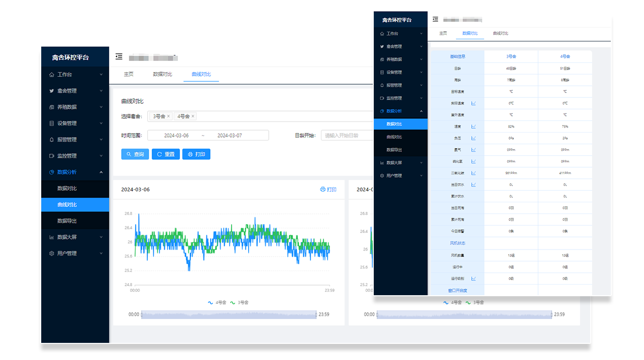Click the 氨气 trend chart icon

coord(473,150)
